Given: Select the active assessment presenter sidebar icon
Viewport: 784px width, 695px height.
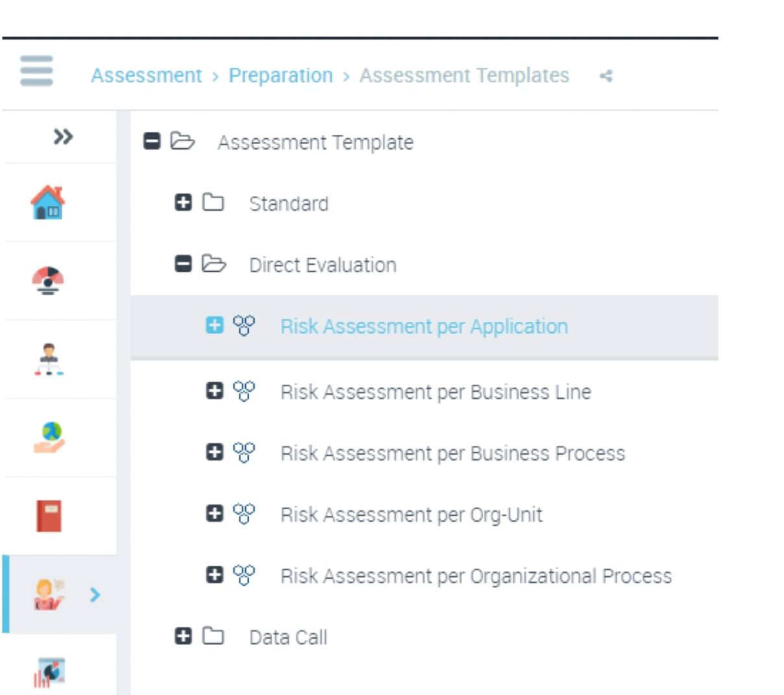Looking at the screenshot, I should (x=49, y=594).
